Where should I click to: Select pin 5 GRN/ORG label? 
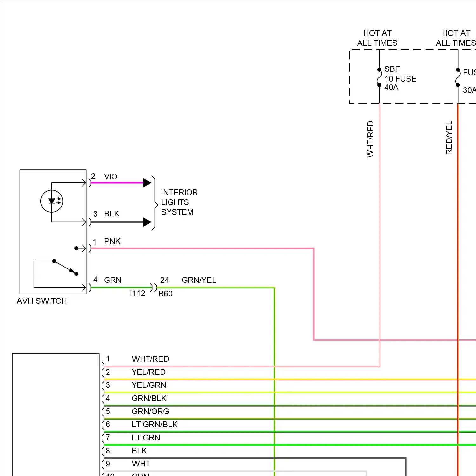[150, 411]
